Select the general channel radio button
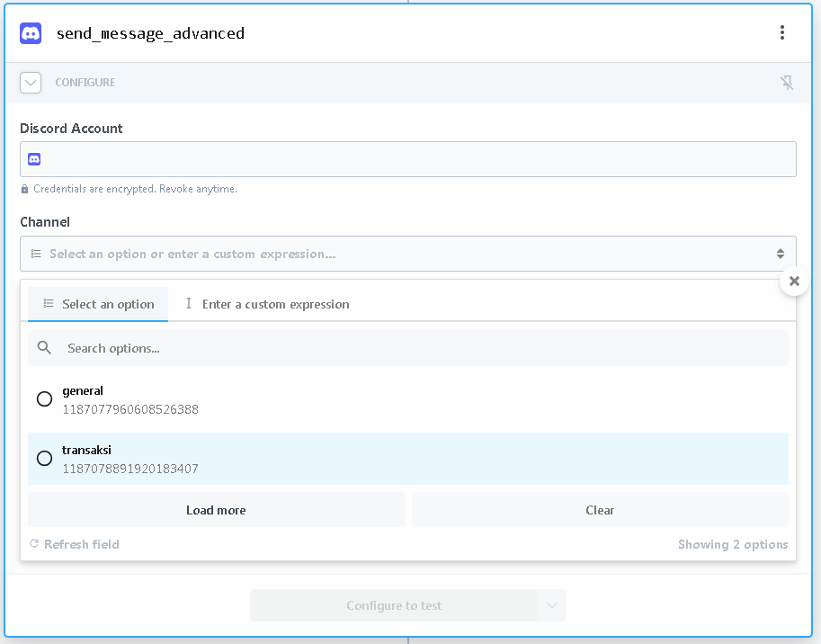The height and width of the screenshot is (644, 821). [44, 399]
